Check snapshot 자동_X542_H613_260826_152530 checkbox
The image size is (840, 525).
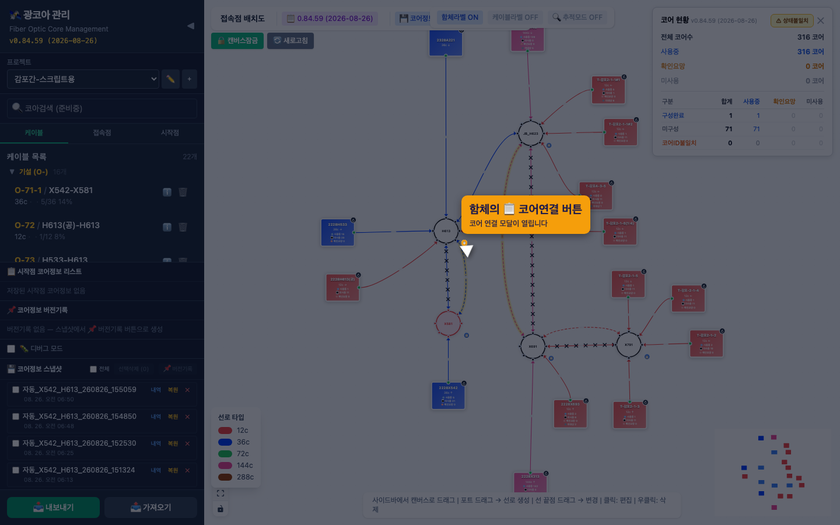[16, 444]
